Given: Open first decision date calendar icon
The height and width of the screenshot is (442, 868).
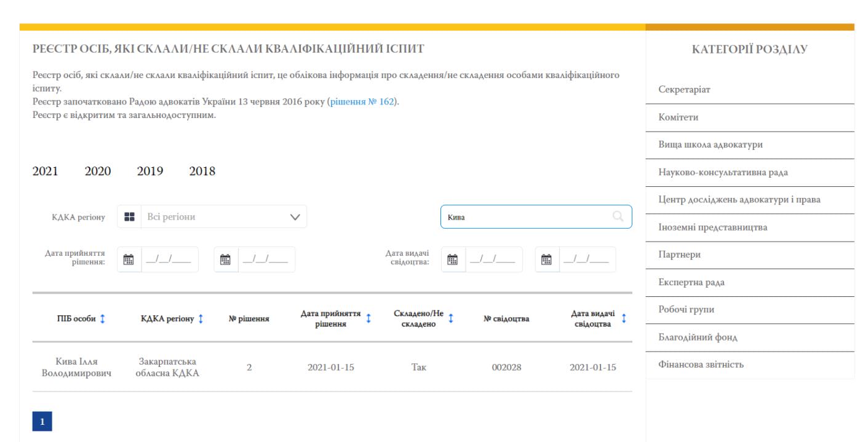Looking at the screenshot, I should (x=129, y=259).
